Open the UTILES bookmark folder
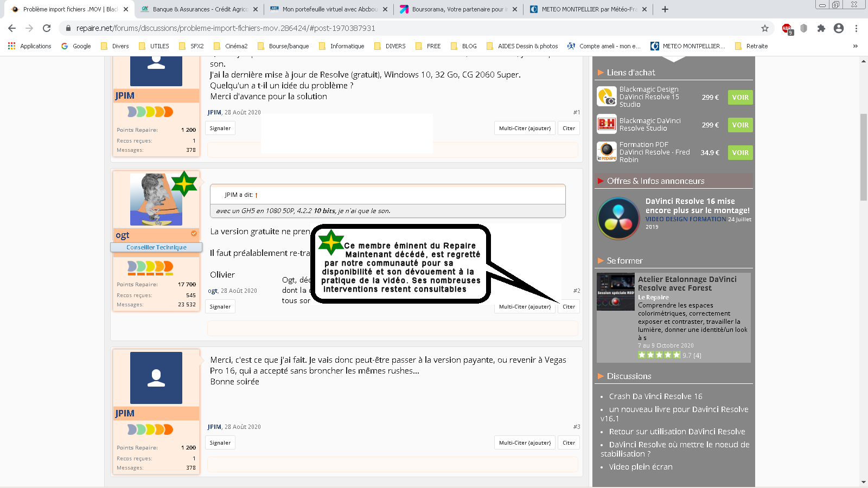This screenshot has width=868, height=488. [154, 46]
